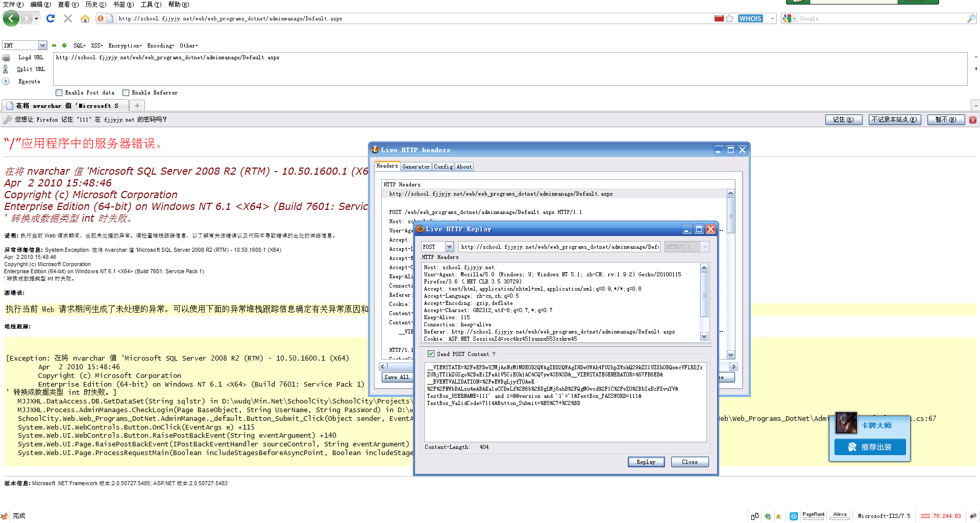Click the HackBar URL text area
The image size is (980, 523).
pos(510,69)
